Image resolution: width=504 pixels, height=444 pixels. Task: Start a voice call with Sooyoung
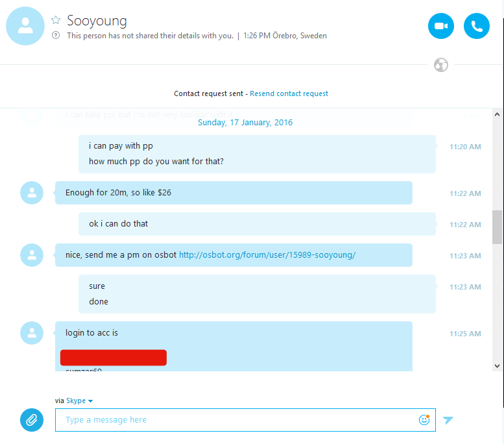pyautogui.click(x=476, y=26)
